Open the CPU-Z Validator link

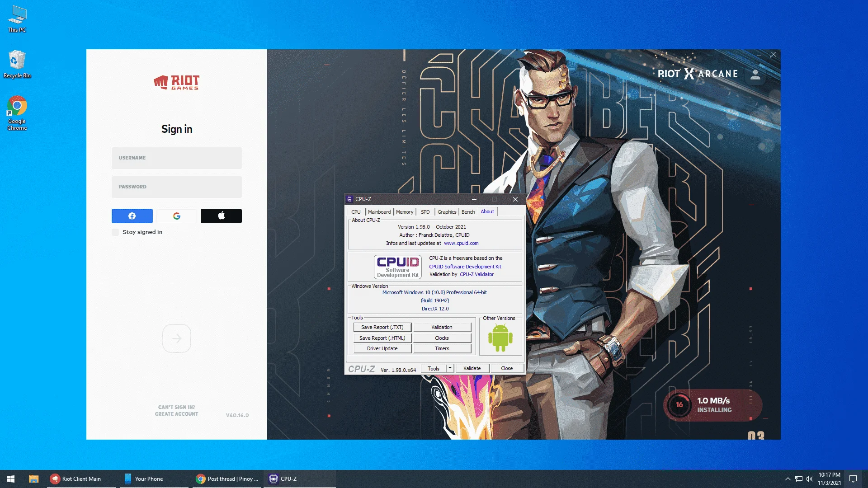[477, 274]
